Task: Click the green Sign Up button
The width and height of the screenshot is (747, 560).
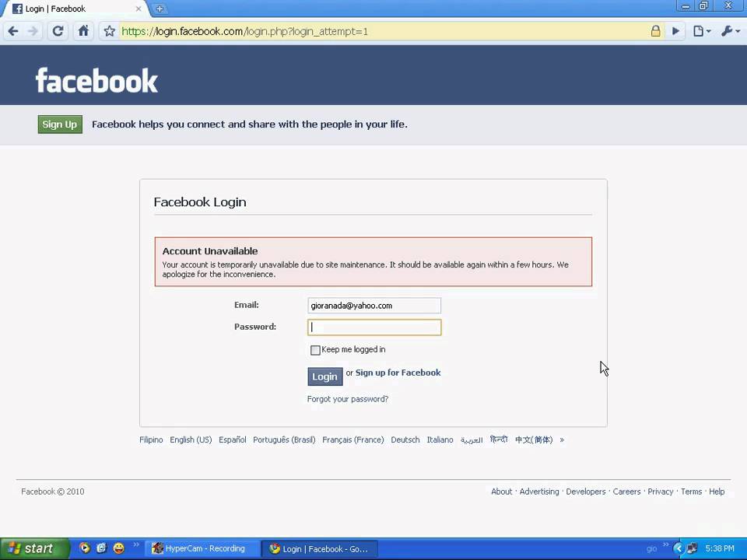Action: click(x=60, y=124)
